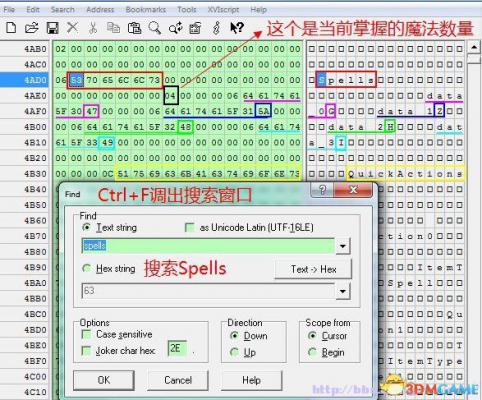Click the Copy toolbar icon

(113, 27)
